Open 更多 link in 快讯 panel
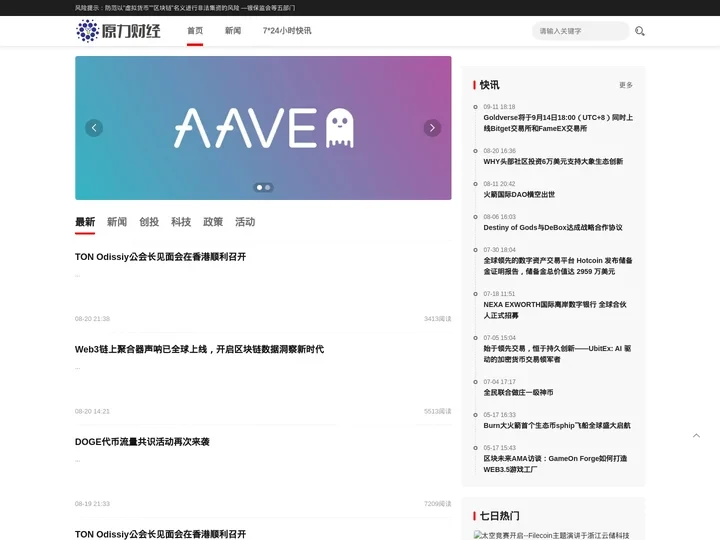Image resolution: width=720 pixels, height=540 pixels. pyautogui.click(x=626, y=85)
